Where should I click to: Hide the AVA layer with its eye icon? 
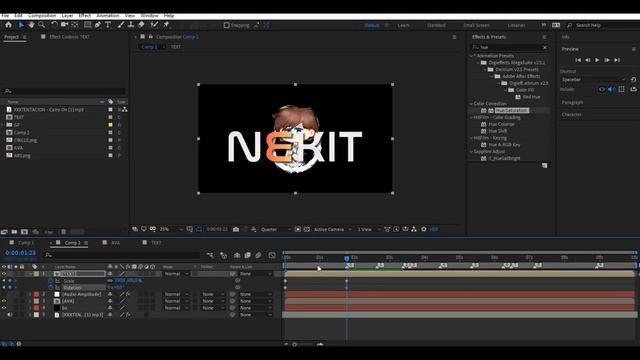[4, 301]
